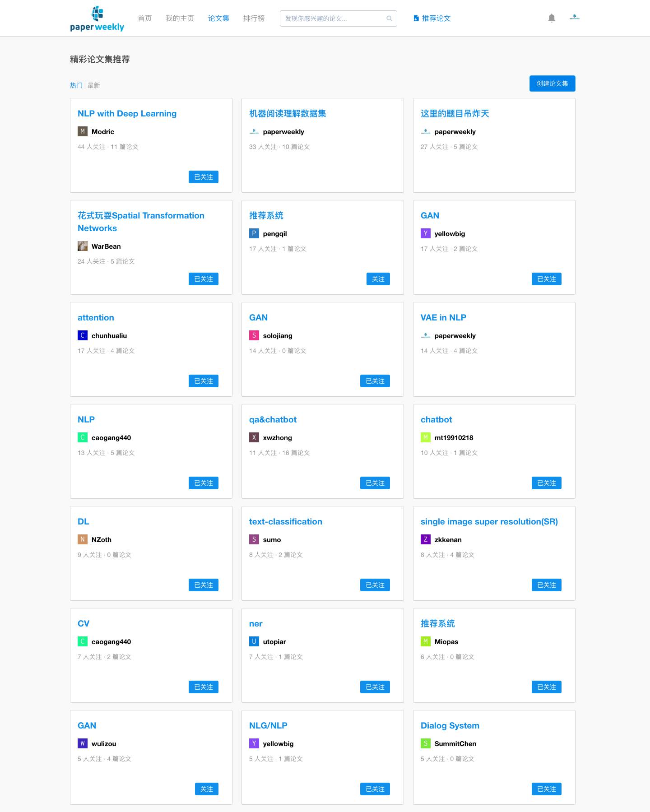This screenshot has width=650, height=812.
Task: Click the 创建论文集 button
Action: click(x=552, y=84)
